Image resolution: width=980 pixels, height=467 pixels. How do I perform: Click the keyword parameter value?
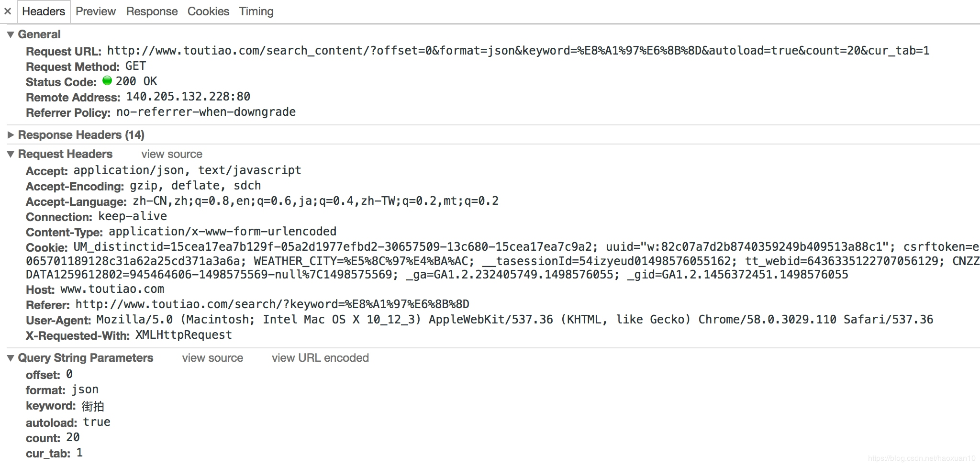(93, 406)
